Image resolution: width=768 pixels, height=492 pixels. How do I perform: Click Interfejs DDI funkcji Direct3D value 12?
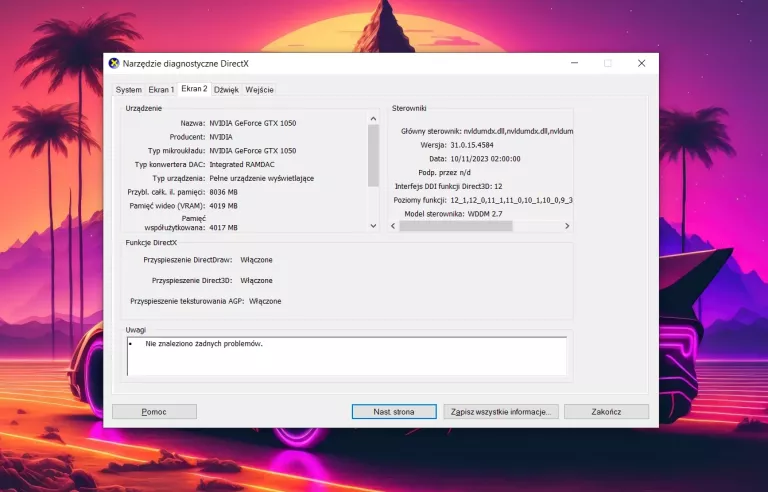498,186
